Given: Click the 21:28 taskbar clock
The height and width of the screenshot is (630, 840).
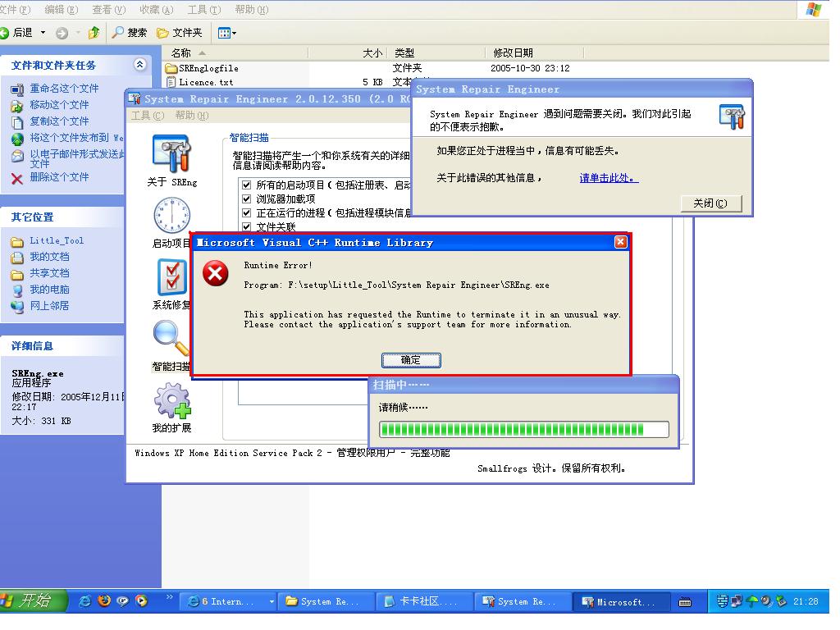Looking at the screenshot, I should (806, 602).
